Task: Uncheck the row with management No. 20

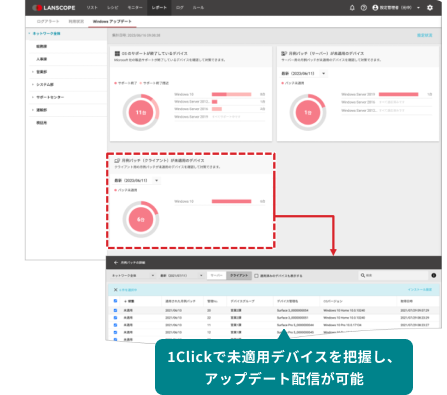Action: point(115,310)
